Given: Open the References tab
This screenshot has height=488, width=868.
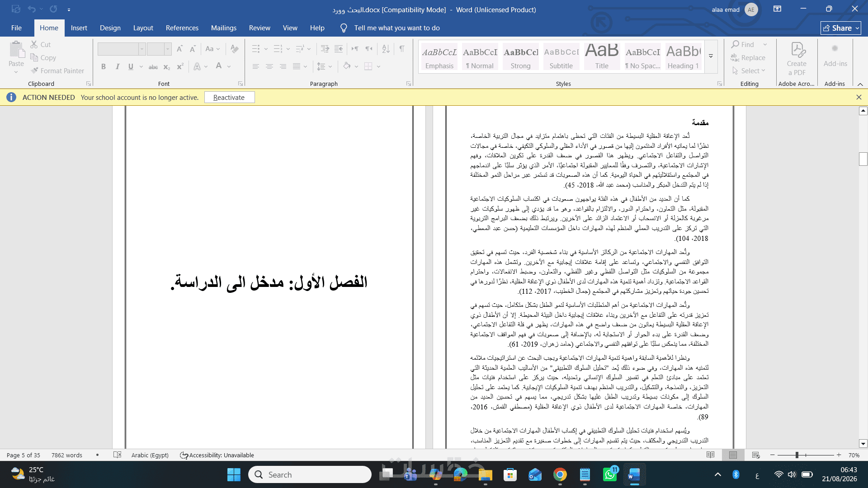Looking at the screenshot, I should [x=182, y=28].
